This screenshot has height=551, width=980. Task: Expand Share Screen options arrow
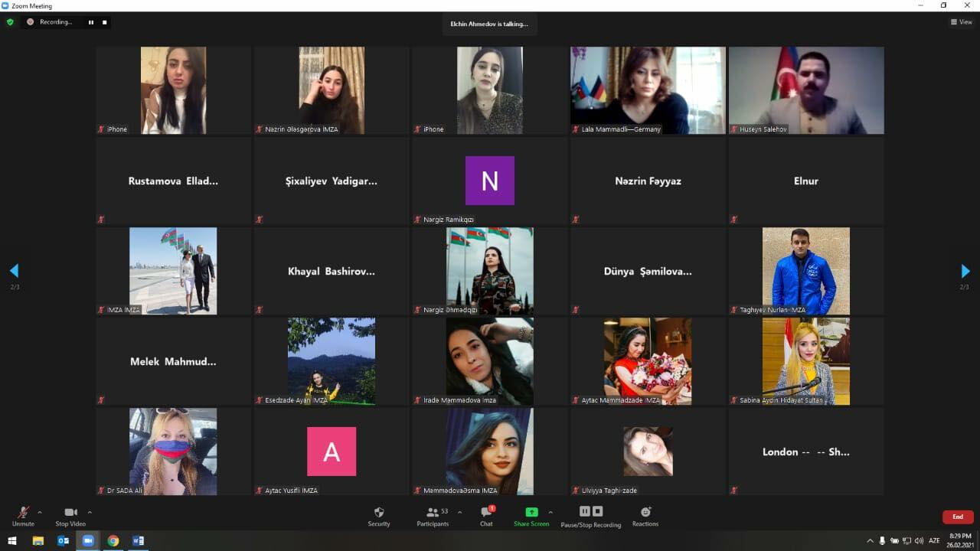(550, 512)
